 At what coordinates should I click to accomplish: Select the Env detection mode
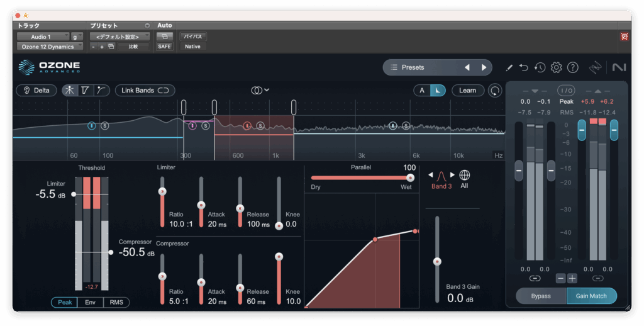pos(91,303)
